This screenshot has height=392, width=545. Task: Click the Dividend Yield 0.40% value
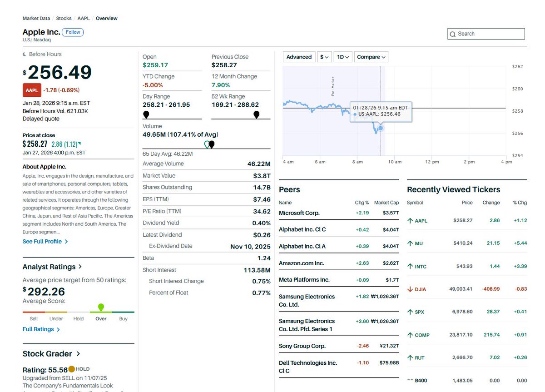(x=261, y=223)
